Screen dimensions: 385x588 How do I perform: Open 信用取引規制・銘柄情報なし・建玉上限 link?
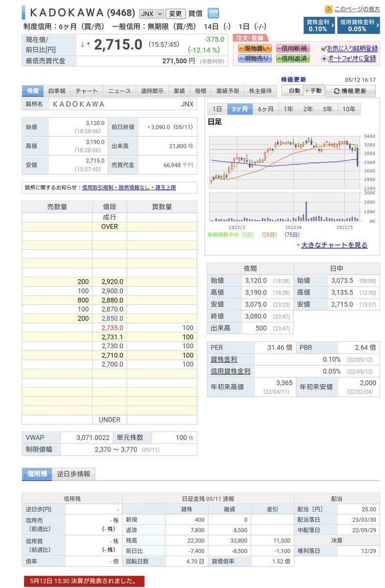pyautogui.click(x=129, y=188)
